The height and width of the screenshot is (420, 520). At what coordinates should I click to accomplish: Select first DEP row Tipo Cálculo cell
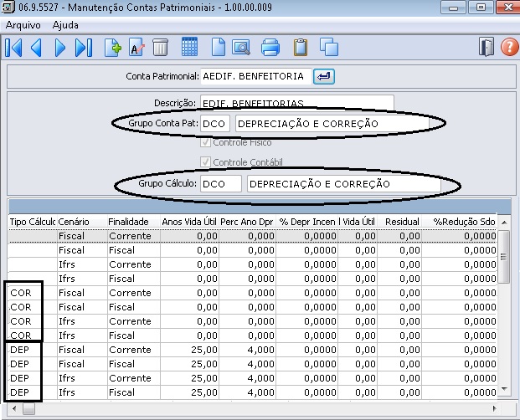point(33,350)
